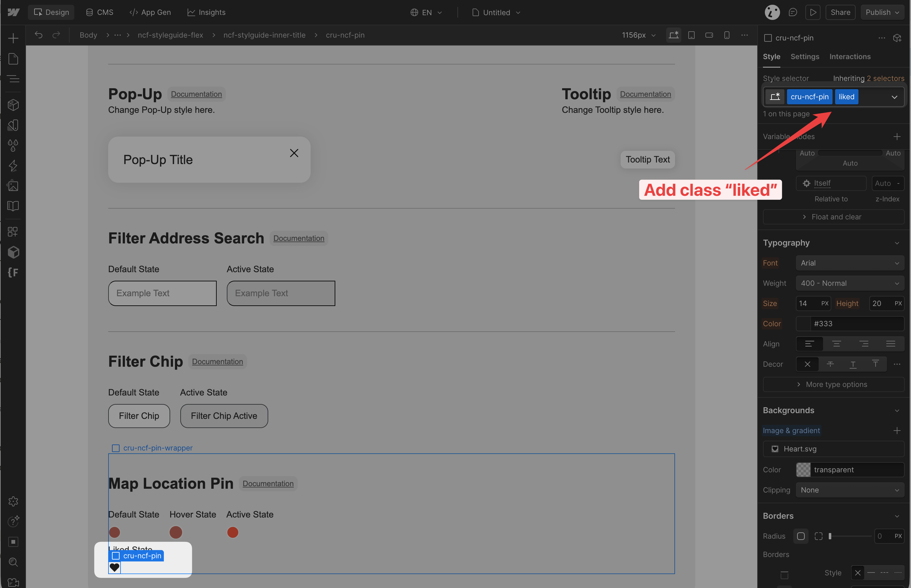Click the create component cube icon
Image resolution: width=911 pixels, height=588 pixels.
pos(897,38)
